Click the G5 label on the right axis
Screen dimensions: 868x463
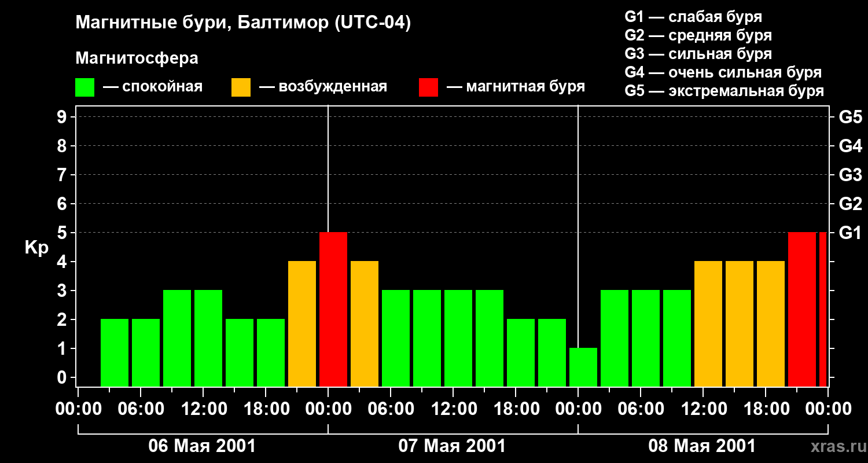850,117
